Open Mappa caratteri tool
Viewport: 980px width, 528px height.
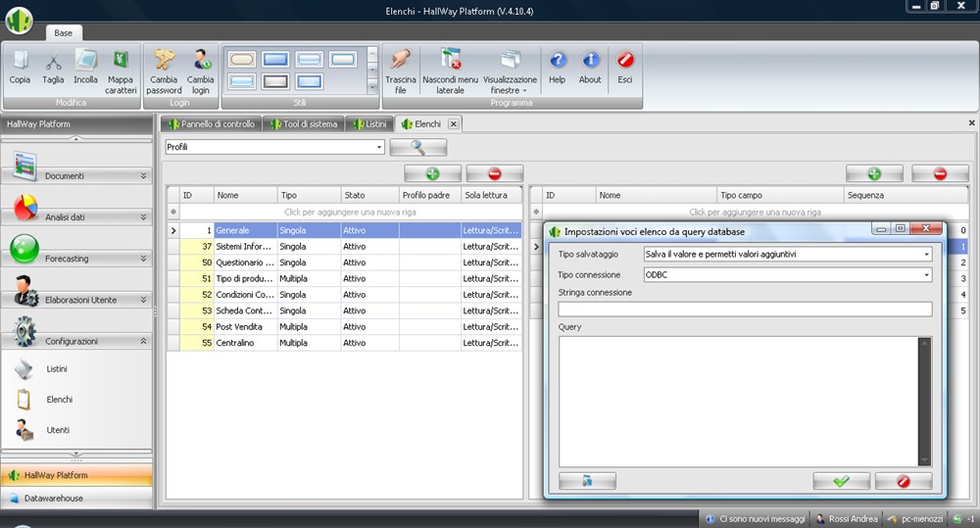121,72
